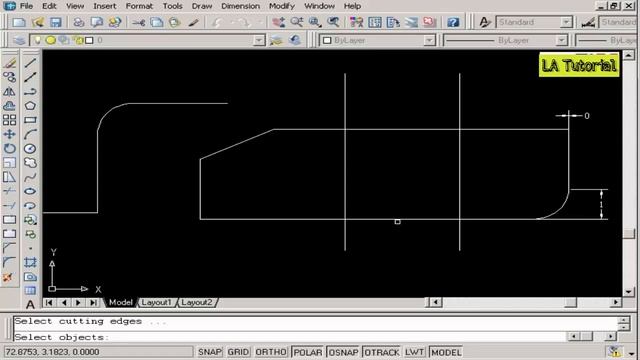The height and width of the screenshot is (360, 640).
Task: Select the Hatch tool
Action: click(x=30, y=262)
